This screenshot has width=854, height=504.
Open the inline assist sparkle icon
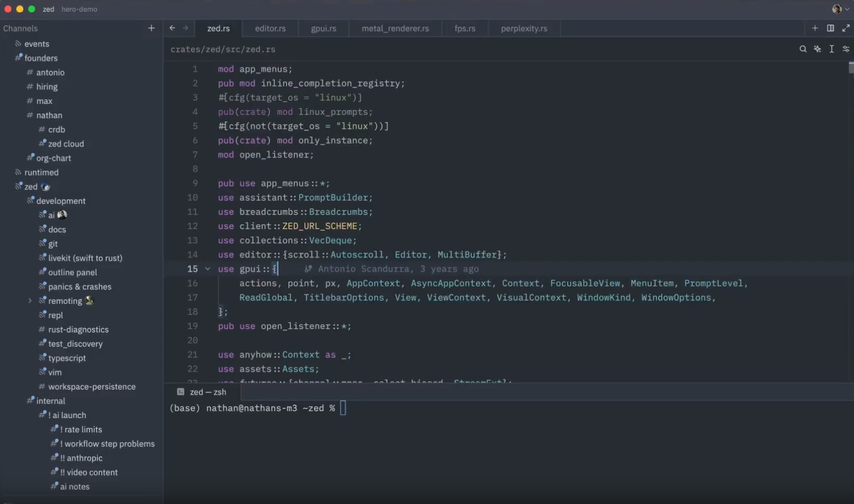click(817, 49)
